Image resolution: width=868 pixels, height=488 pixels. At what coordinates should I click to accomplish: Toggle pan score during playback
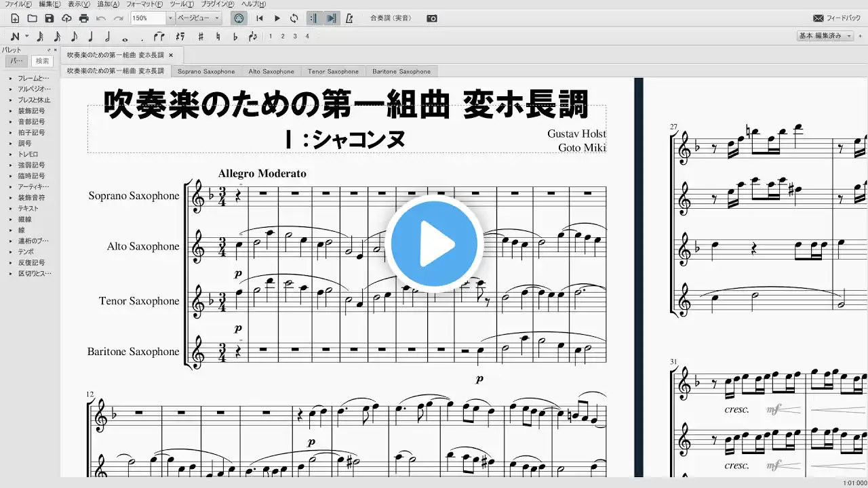tap(331, 18)
